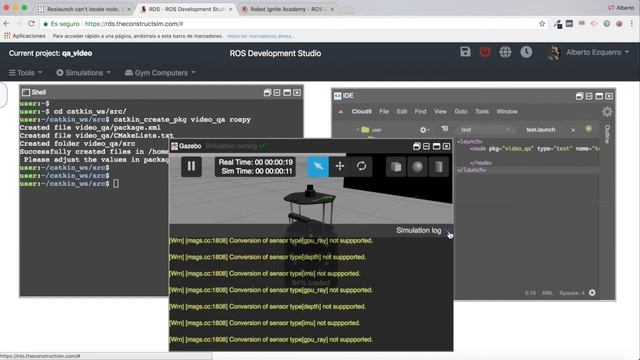The width and height of the screenshot is (640, 360).
Task: Open the Window menu in the IDE
Action: (507, 111)
